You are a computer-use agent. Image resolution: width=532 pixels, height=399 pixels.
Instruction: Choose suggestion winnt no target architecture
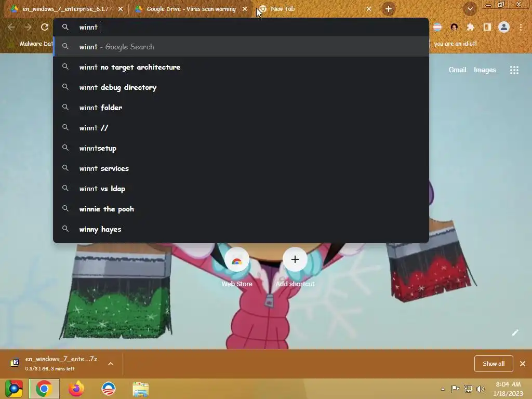point(241,67)
